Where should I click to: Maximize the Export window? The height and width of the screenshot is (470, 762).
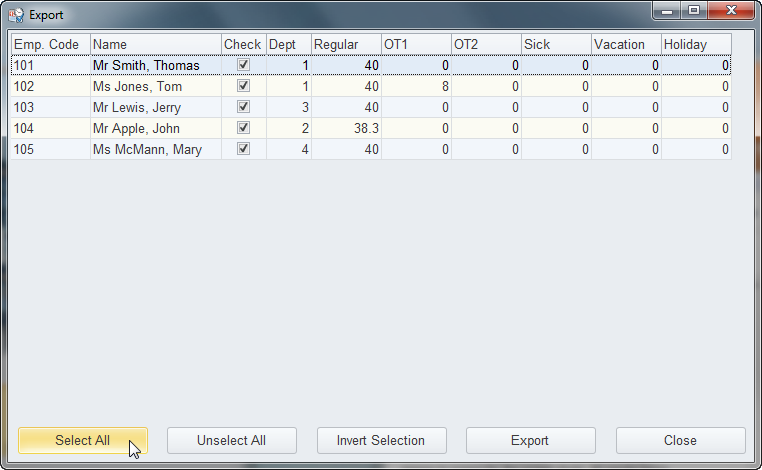pos(694,12)
